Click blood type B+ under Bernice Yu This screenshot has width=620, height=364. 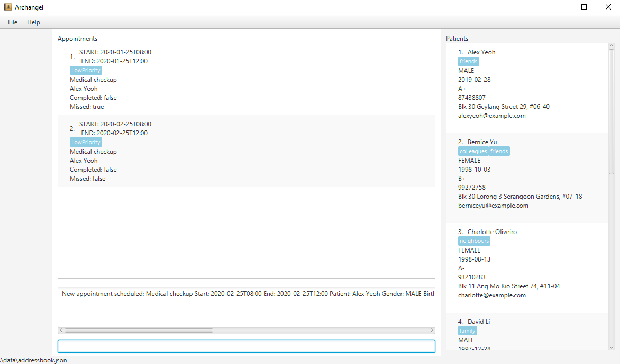click(462, 179)
